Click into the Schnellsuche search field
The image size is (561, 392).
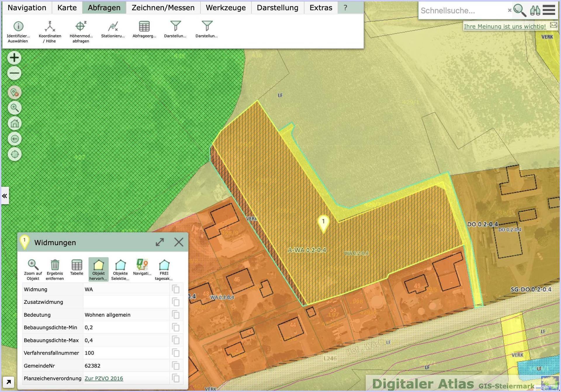(463, 11)
